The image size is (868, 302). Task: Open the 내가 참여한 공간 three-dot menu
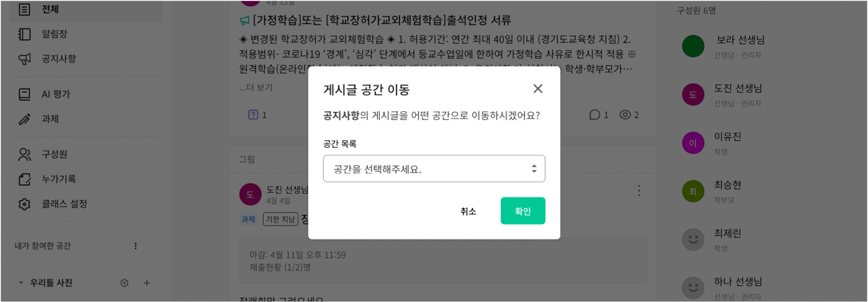point(136,246)
